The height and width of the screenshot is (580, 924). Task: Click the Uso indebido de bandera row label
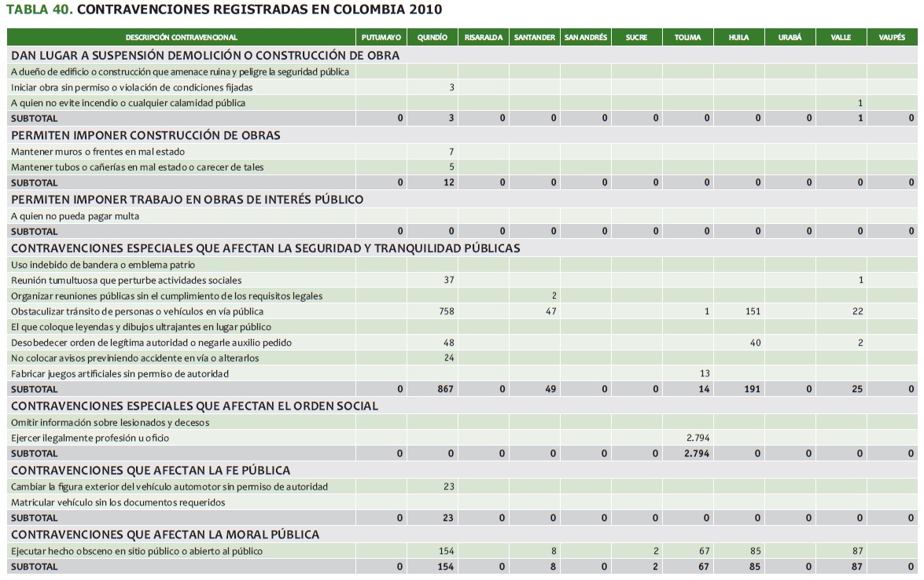tap(91, 265)
